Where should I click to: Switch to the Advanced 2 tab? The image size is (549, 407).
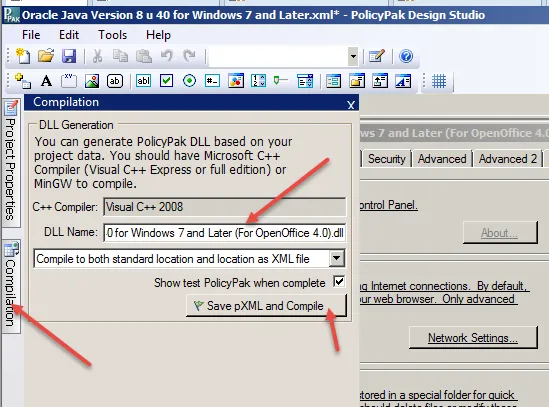tap(508, 159)
